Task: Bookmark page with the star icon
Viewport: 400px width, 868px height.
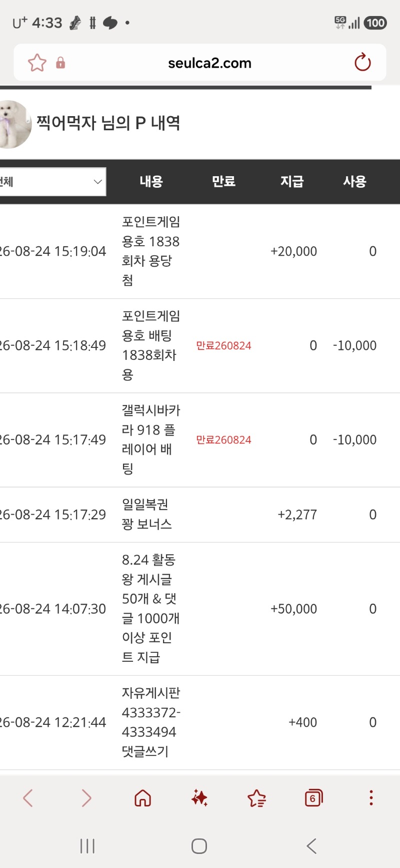Action: click(x=37, y=63)
